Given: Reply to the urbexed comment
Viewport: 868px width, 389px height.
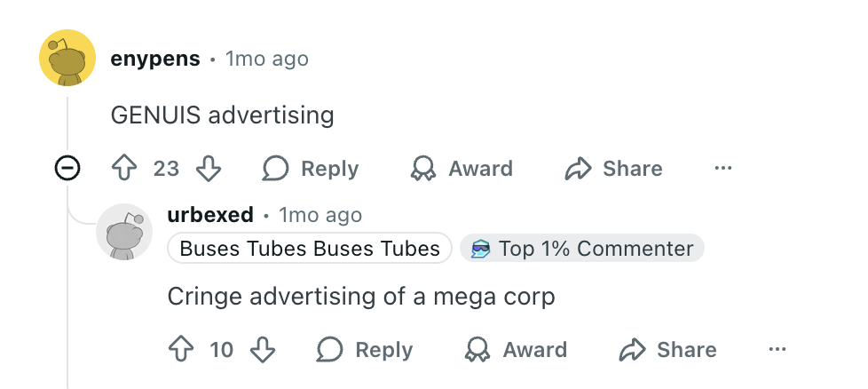Looking at the screenshot, I should (365, 350).
